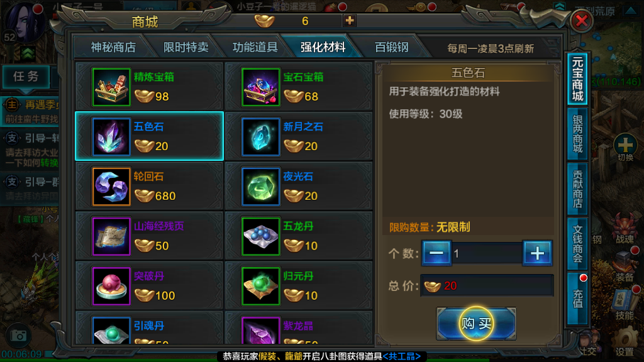Decrease the purchase quantity with minus
This screenshot has height=362, width=644.
tap(436, 253)
